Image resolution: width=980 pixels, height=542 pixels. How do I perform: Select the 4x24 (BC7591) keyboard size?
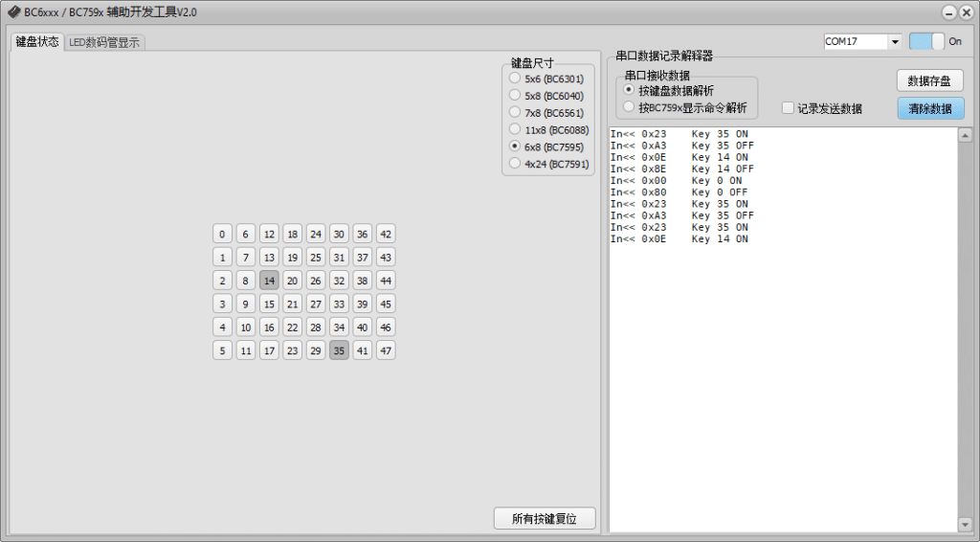pos(516,164)
